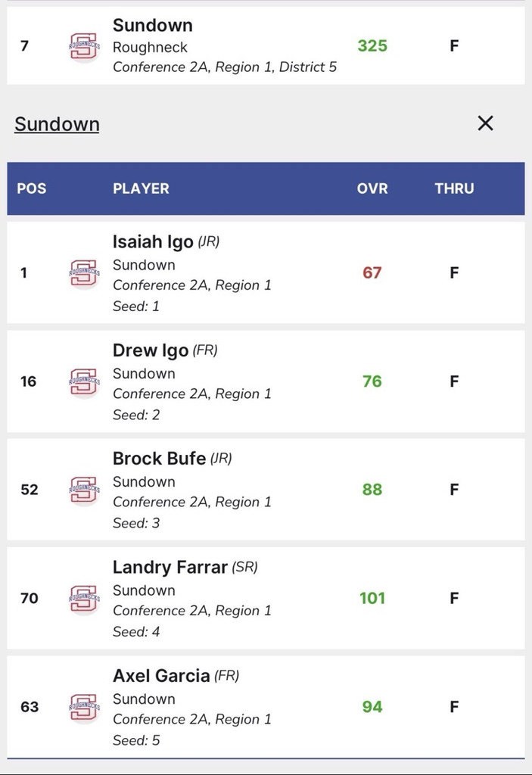Screen dimensions: 532x775
Task: Sort by the OVR column header
Action: [372, 188]
